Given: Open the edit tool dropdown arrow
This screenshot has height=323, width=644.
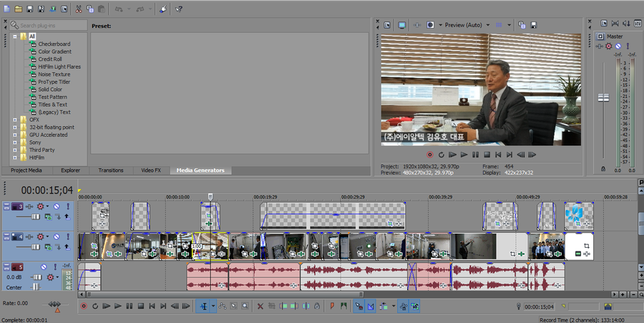Looking at the screenshot, I should tap(213, 306).
